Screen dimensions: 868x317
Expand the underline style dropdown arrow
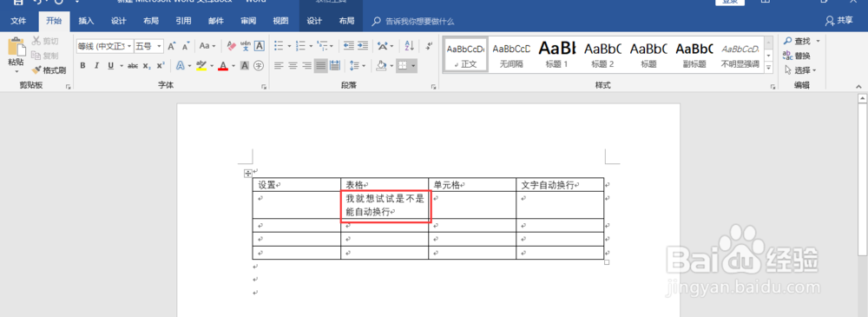[121, 66]
